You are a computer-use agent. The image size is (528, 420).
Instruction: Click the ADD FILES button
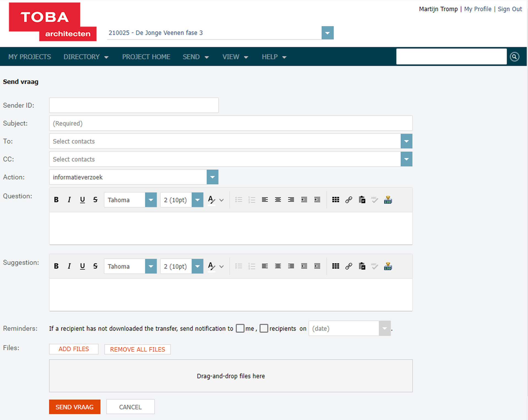coord(73,349)
